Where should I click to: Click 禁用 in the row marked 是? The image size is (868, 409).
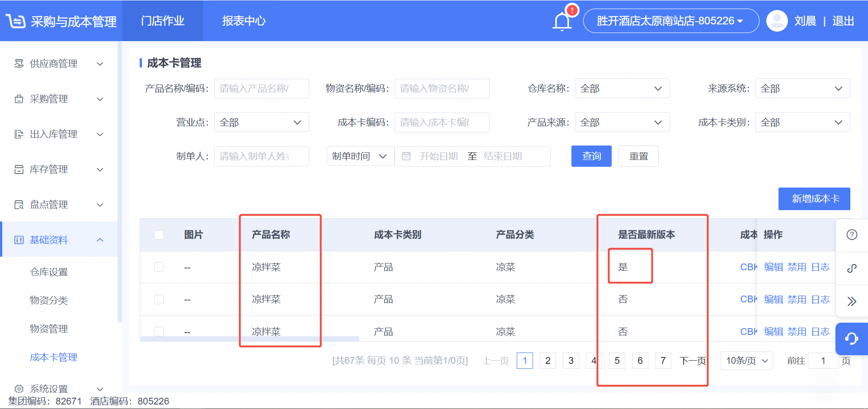(797, 267)
